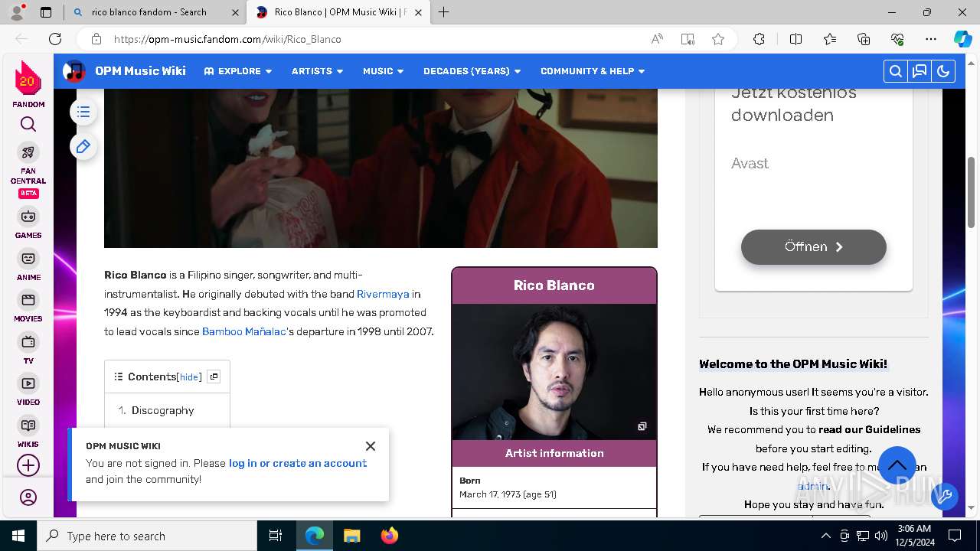Launch Firefox from taskbar
Viewport: 980px width, 551px height.
coord(390,536)
